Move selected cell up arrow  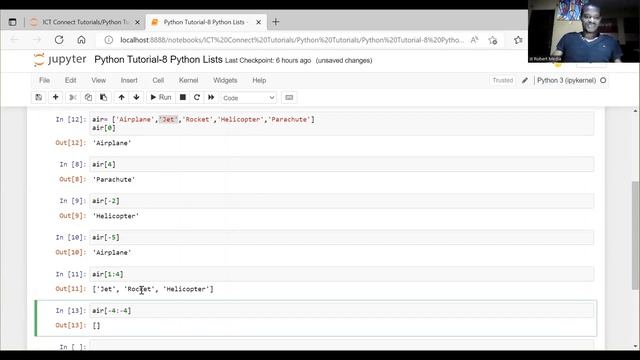coord(121,98)
